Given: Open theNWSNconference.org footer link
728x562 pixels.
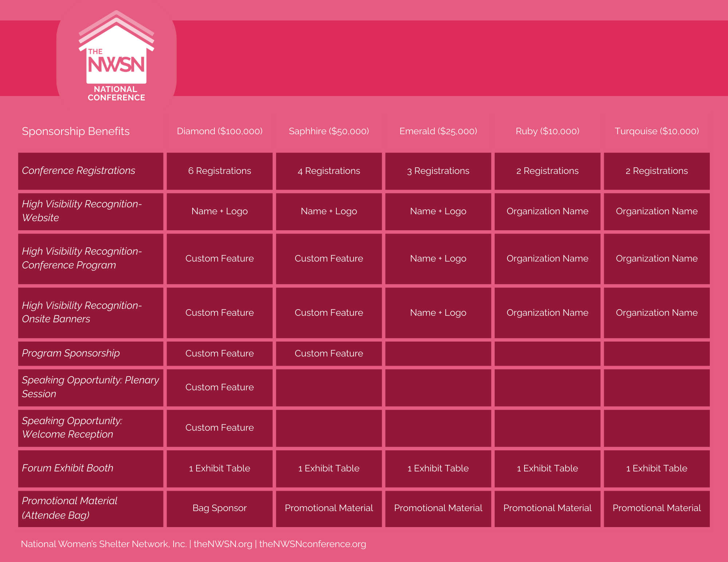Looking at the screenshot, I should (x=312, y=544).
